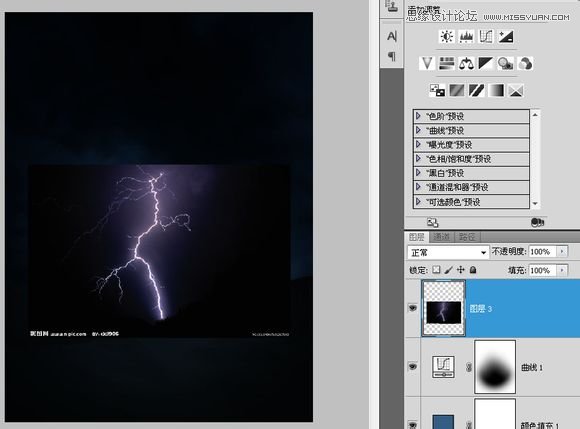Switch to the 路径 paths tab
This screenshot has height=429, width=580.
click(x=467, y=237)
